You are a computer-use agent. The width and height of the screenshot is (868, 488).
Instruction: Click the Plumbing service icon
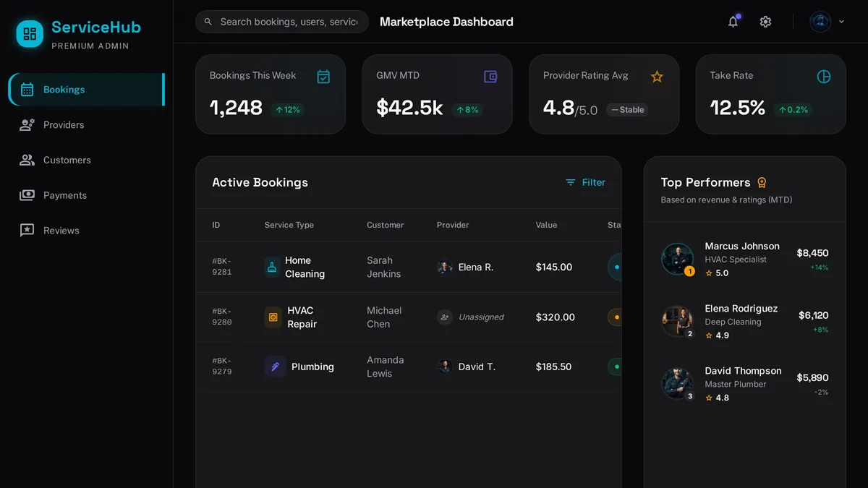[x=275, y=367]
